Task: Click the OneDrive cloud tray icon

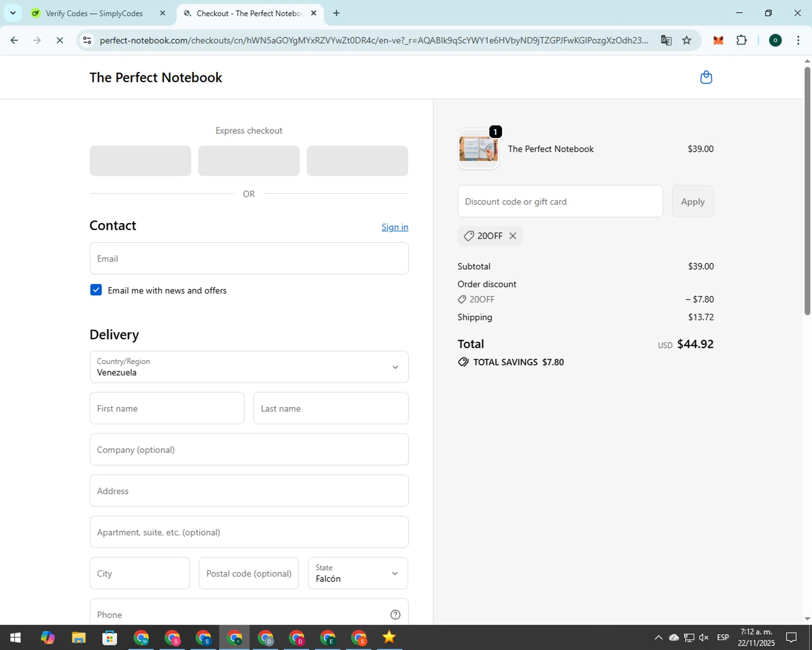Action: coord(674,638)
